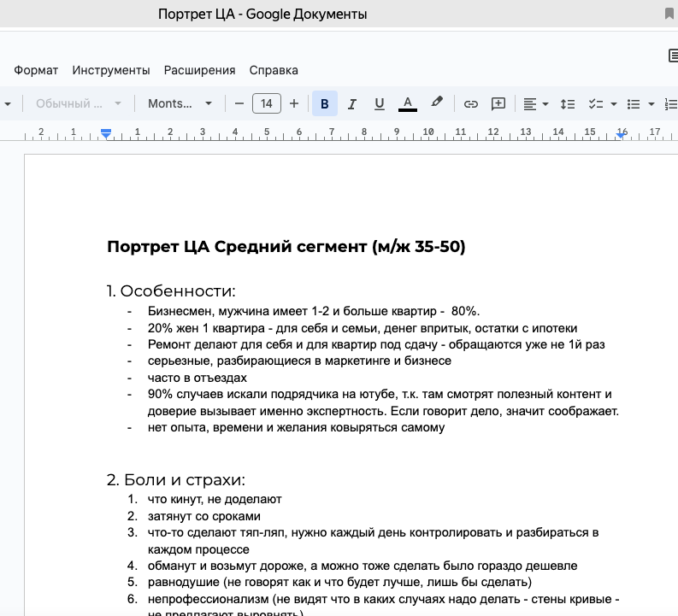The width and height of the screenshot is (678, 616).
Task: Click window title Портрет ЦА - Google Документы
Action: click(262, 14)
